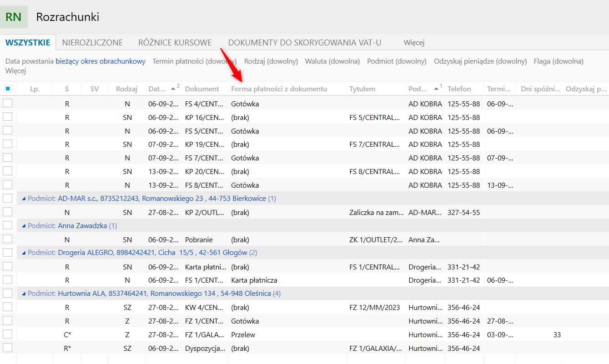Click the sort arrow on the Pod... column
Image resolution: width=609 pixels, height=364 pixels.
tap(436, 89)
